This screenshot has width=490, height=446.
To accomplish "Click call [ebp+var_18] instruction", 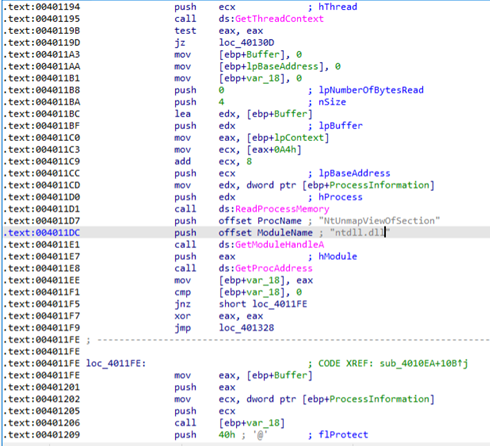I will coord(230,423).
